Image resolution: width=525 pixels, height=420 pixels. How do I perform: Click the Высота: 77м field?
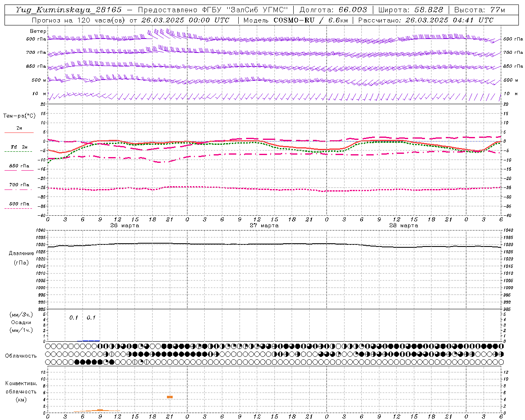point(479,10)
